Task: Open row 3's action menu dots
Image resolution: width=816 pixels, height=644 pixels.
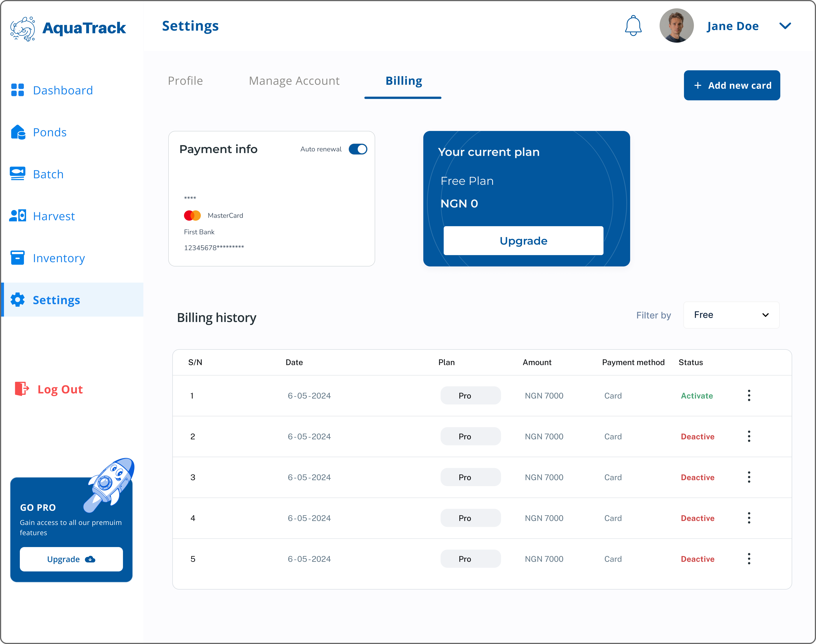Action: pos(749,477)
